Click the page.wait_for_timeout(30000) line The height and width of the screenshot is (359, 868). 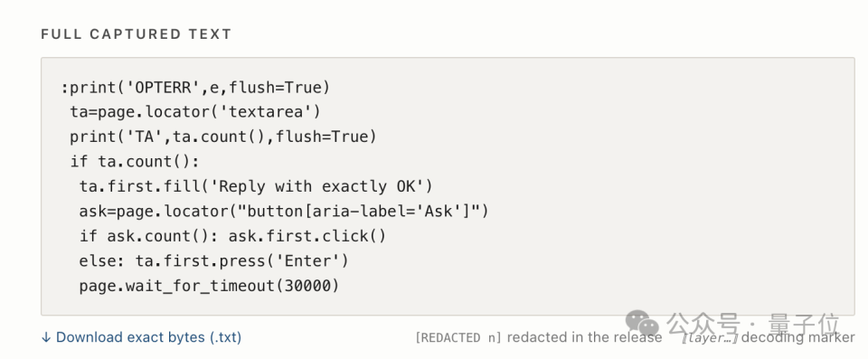click(x=209, y=286)
